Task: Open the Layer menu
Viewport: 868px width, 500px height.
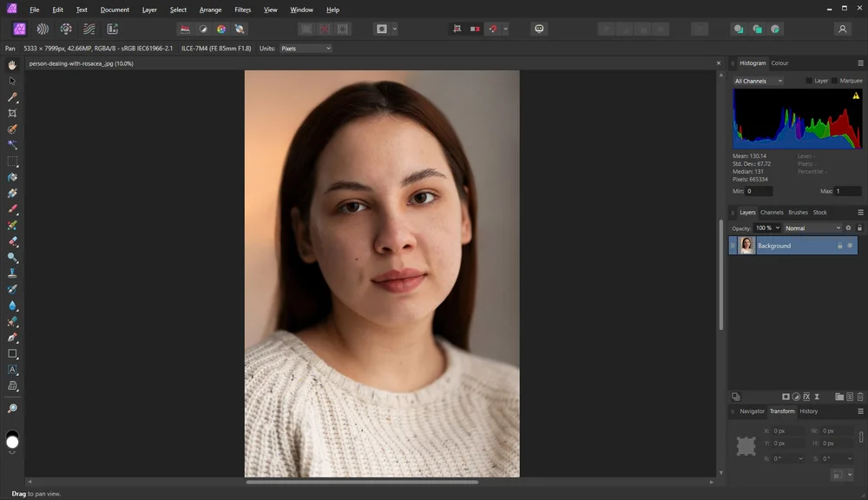Action: pos(149,10)
